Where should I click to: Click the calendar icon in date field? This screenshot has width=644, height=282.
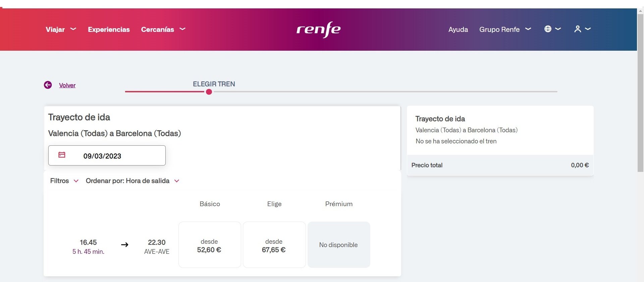click(62, 155)
